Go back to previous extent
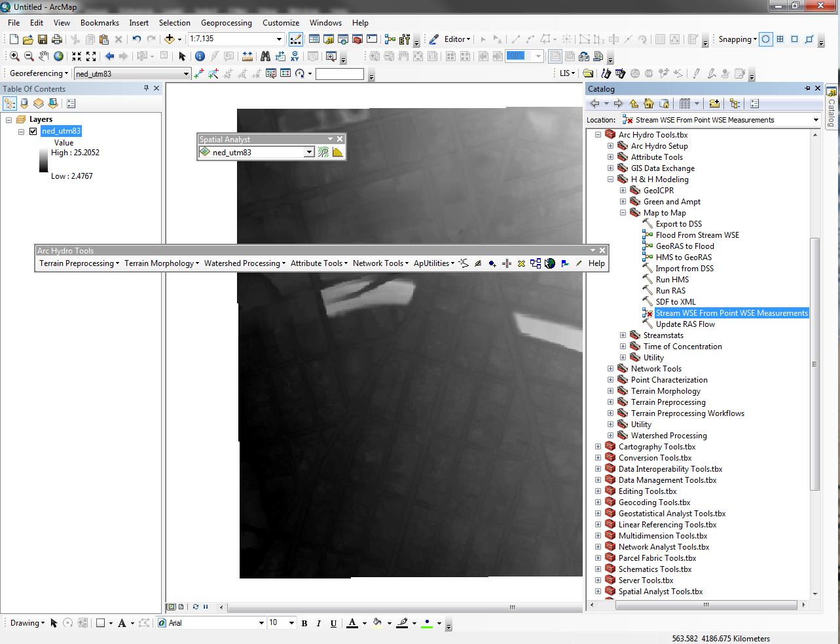This screenshot has width=840, height=644. point(109,56)
